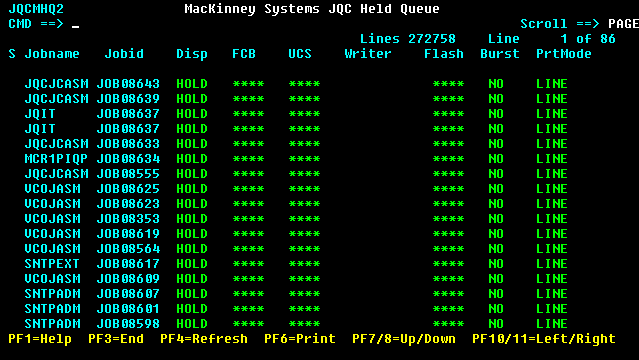Click the MacKinney Systems JQC Held Queue title
Image resolution: width=639 pixels, height=360 pixels.
point(312,9)
